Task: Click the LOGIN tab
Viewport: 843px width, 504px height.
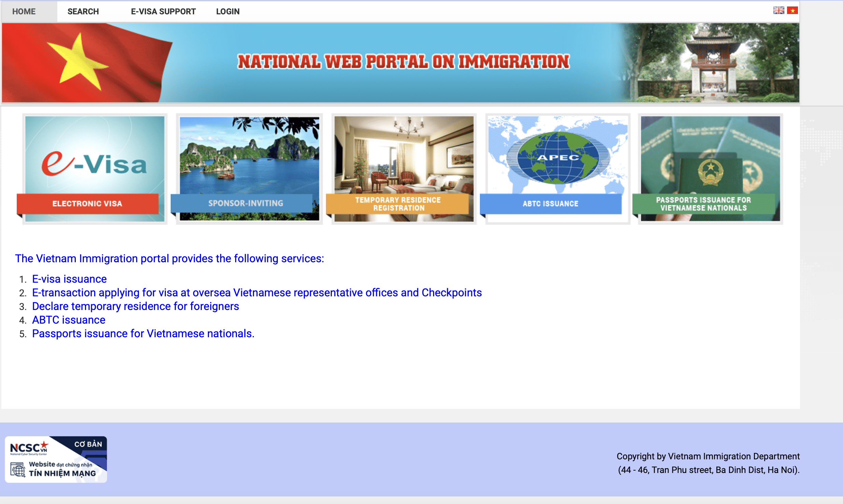Action: [228, 11]
